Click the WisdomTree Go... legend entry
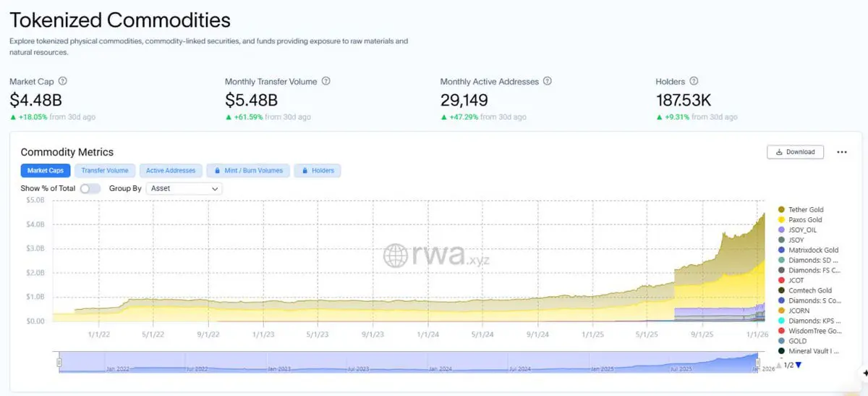Screen dimensions: 868x396 (x=809, y=332)
